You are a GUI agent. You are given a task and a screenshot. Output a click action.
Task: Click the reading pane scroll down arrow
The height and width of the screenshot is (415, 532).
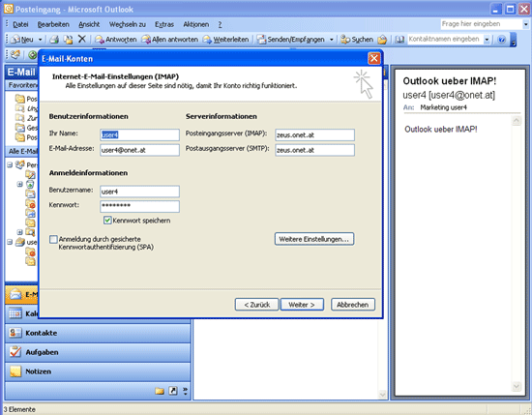point(517,387)
